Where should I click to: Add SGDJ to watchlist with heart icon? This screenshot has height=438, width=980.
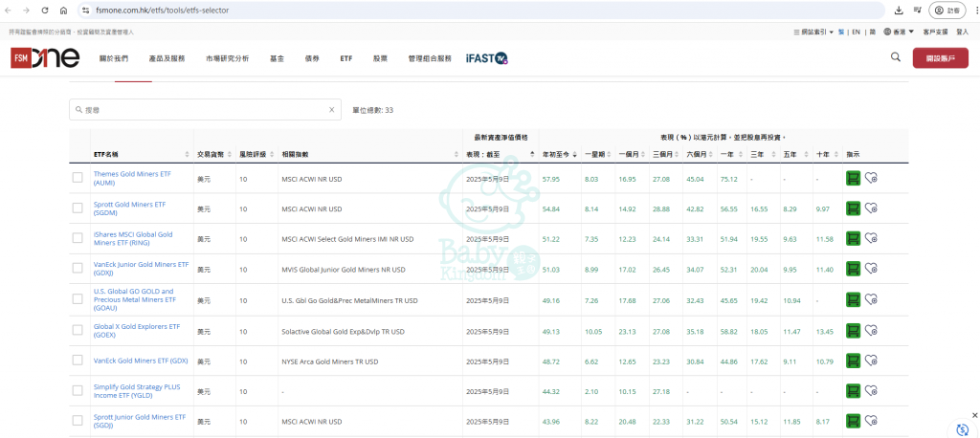[x=871, y=421]
